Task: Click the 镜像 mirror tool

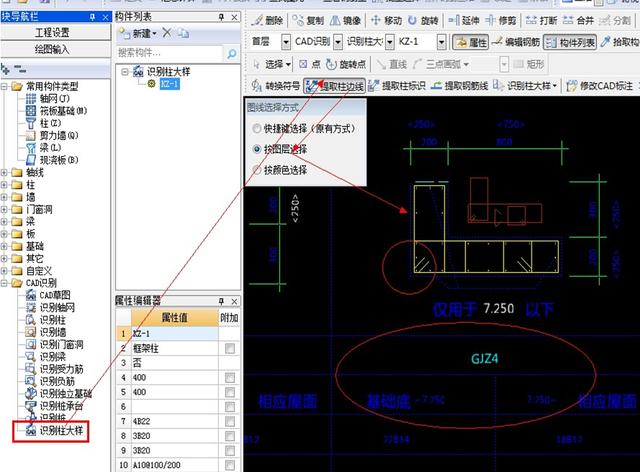Action: pos(345,20)
